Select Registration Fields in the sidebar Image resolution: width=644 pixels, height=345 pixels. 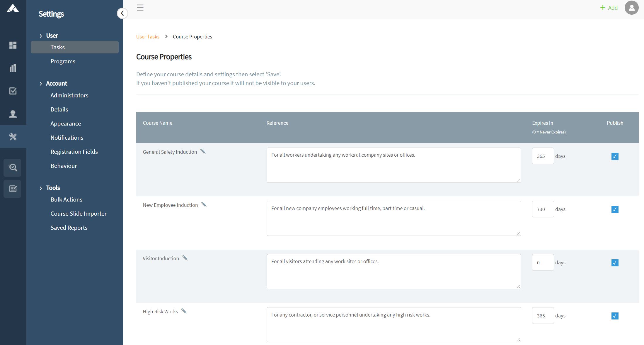click(x=74, y=152)
